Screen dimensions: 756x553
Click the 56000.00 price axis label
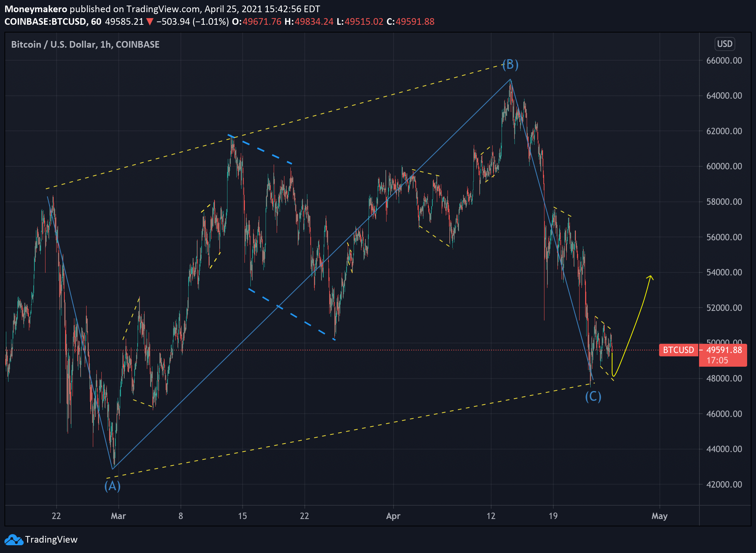(724, 237)
